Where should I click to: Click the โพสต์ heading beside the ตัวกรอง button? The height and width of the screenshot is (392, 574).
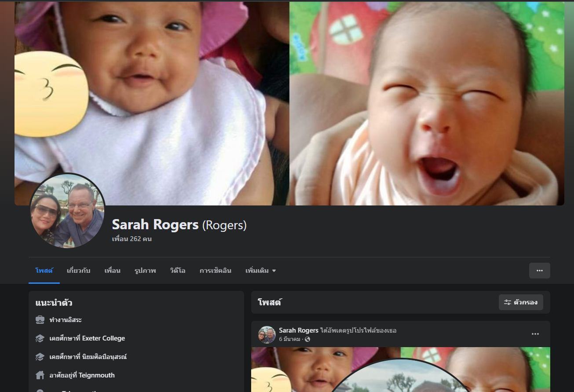point(270,302)
